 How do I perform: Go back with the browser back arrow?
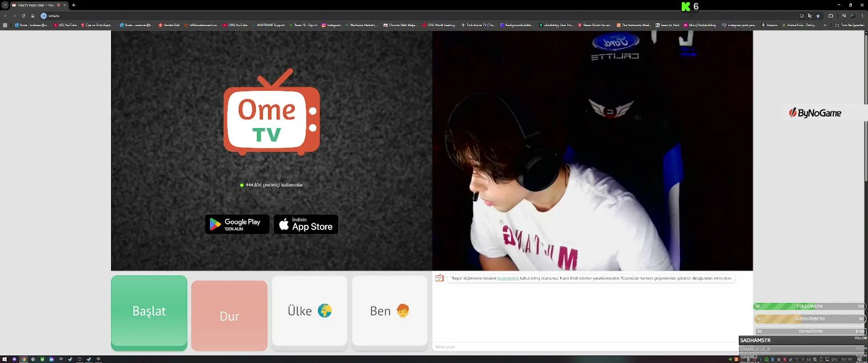click(x=6, y=16)
